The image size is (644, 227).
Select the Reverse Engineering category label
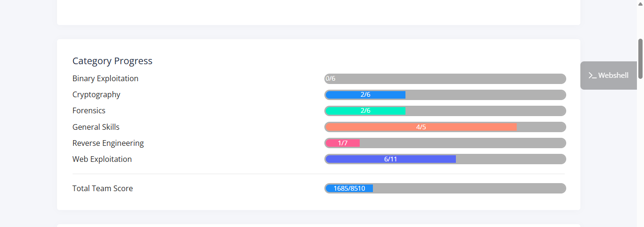(108, 143)
